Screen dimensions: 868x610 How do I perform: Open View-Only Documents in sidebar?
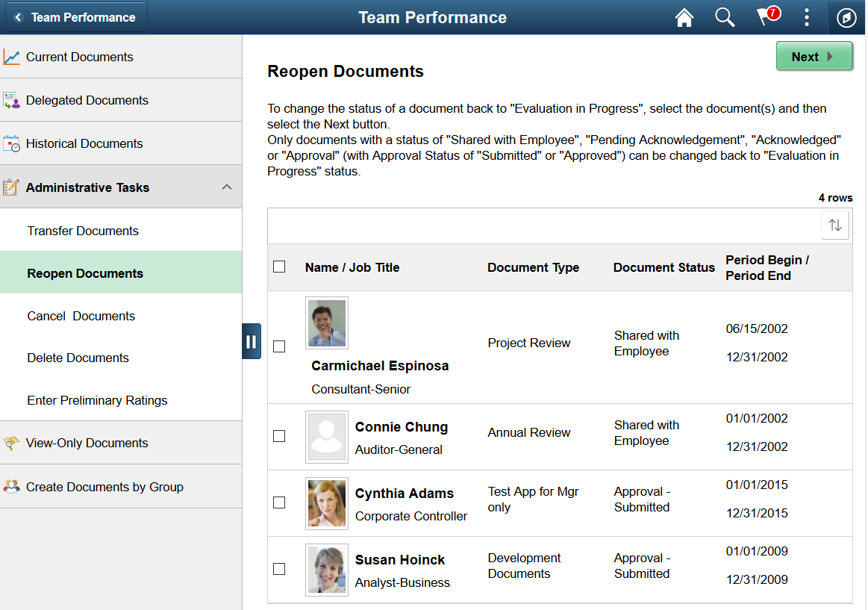coord(121,443)
